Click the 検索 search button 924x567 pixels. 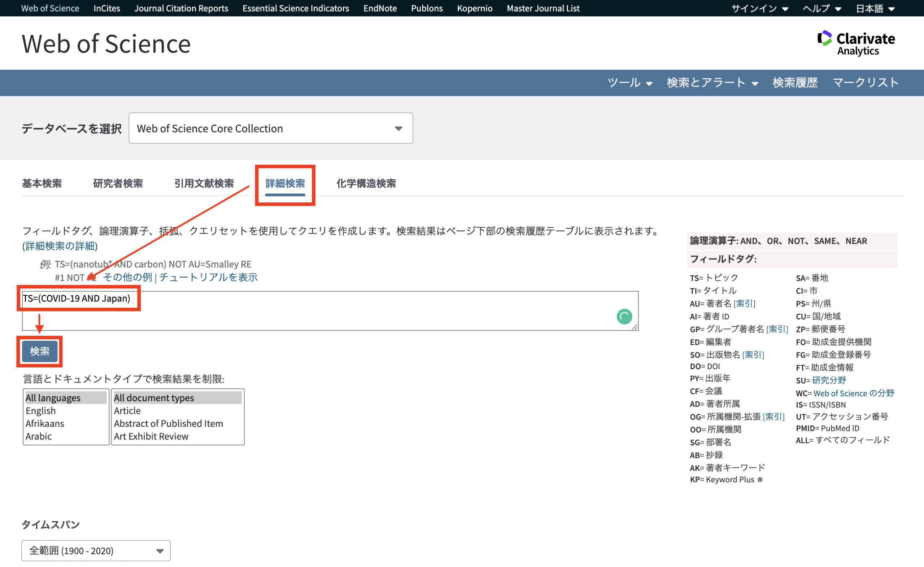[40, 352]
